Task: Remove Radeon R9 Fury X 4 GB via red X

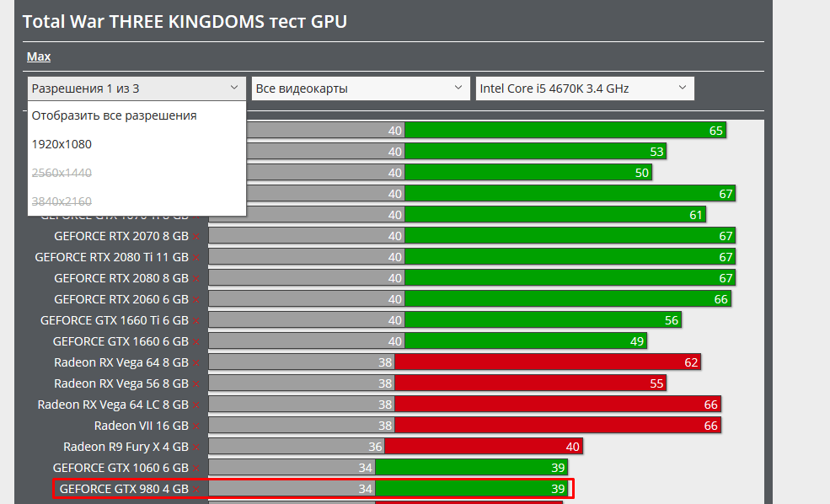Action: click(195, 448)
